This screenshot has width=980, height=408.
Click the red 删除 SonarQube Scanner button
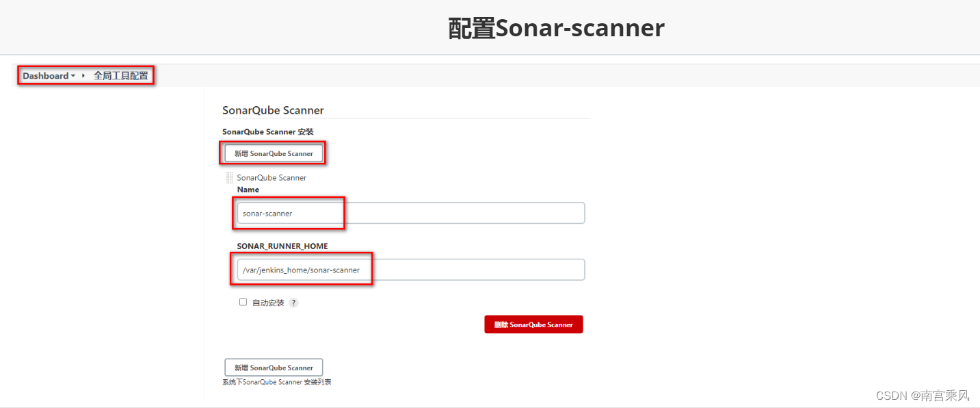pos(533,324)
